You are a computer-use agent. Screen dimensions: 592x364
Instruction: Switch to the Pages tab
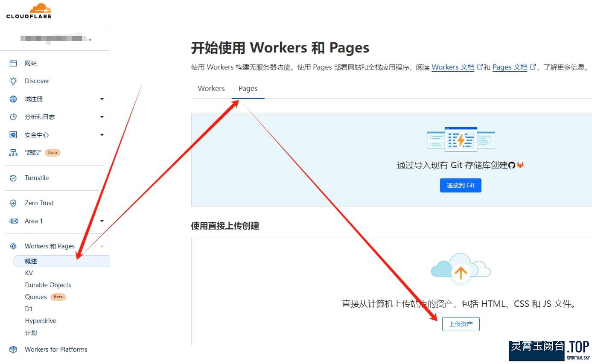click(248, 88)
